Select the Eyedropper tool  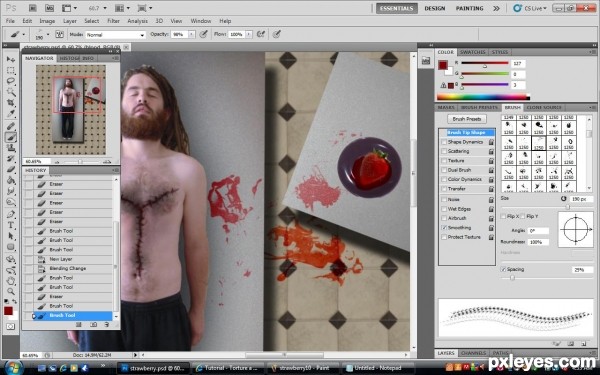click(11, 114)
